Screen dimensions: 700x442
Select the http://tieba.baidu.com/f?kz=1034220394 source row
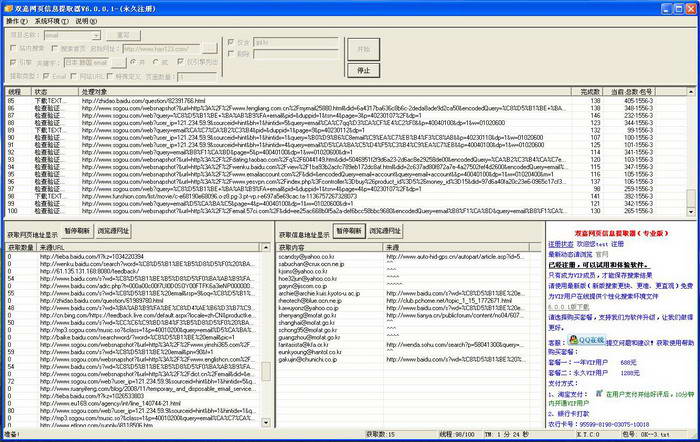(133, 257)
